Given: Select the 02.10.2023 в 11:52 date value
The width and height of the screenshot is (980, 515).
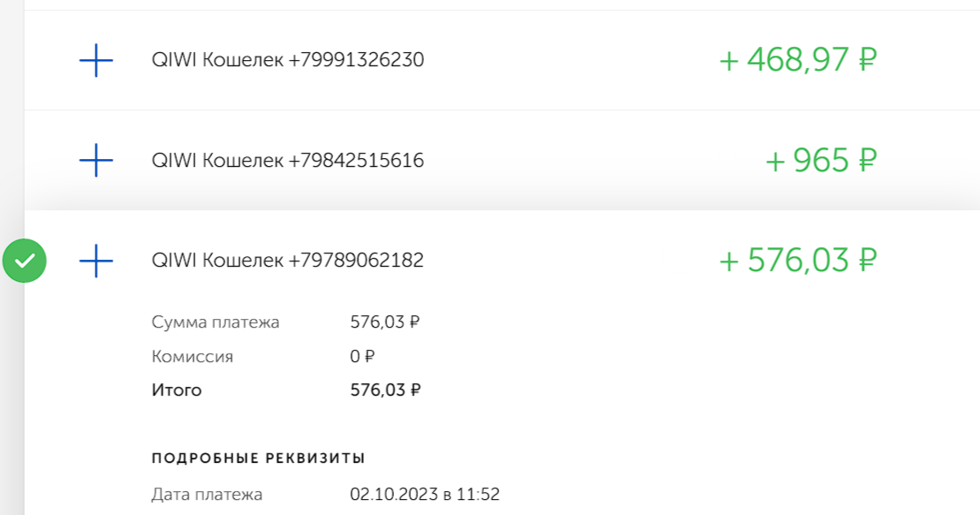Looking at the screenshot, I should (425, 495).
